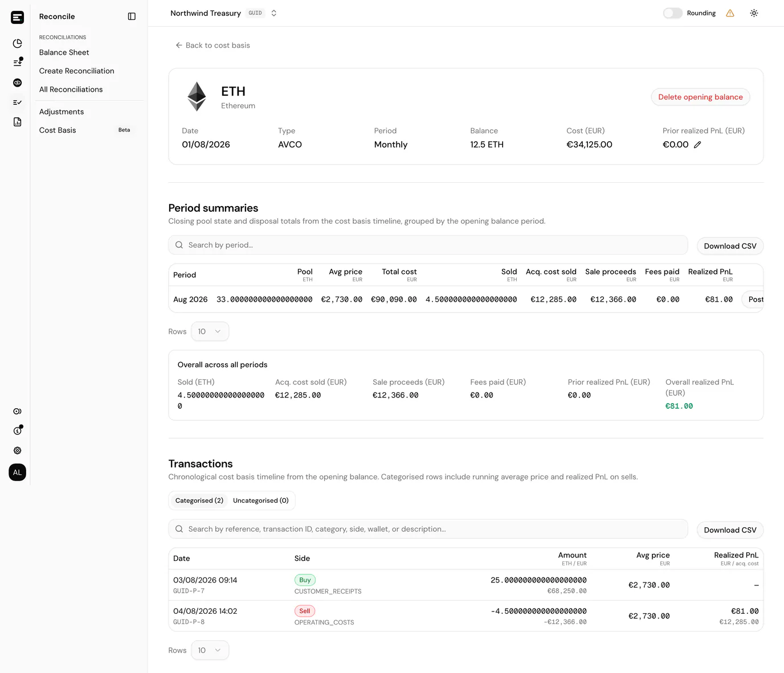The width and height of the screenshot is (784, 673).
Task: Open the checklist reconcile icon in the rail
Action: point(18,102)
